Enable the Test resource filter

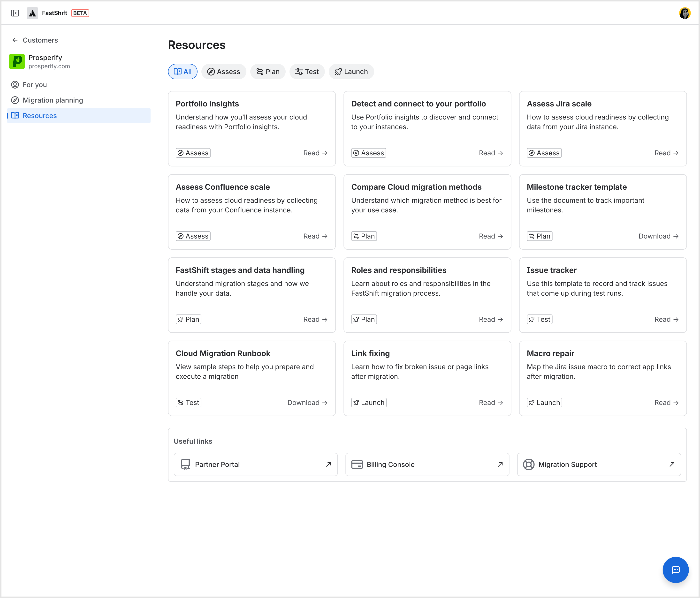click(307, 71)
